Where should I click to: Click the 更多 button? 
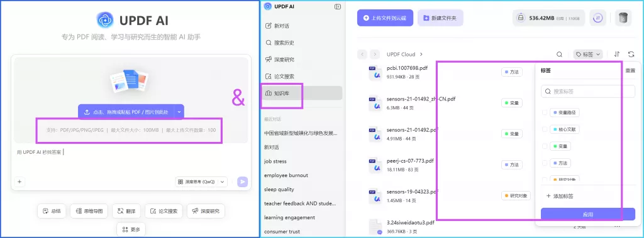131,230
